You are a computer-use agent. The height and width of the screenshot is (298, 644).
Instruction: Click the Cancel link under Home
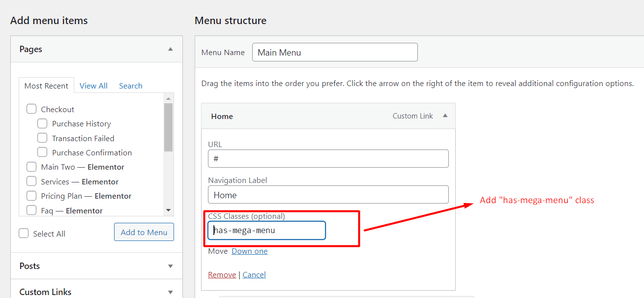(x=254, y=275)
